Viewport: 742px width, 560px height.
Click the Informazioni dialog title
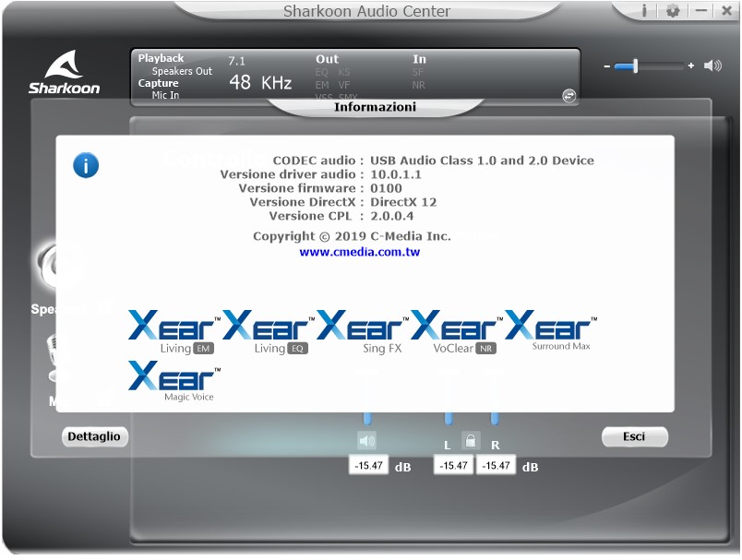point(376,107)
